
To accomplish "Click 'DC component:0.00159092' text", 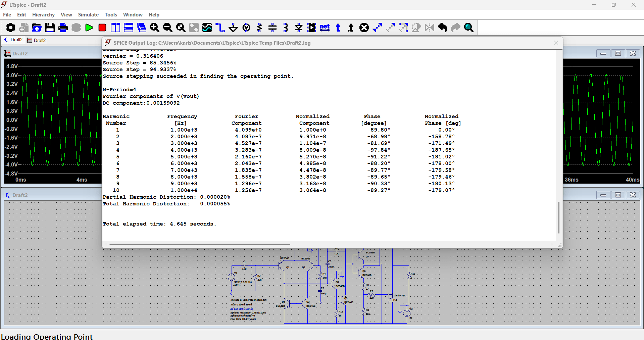I will [x=141, y=103].
